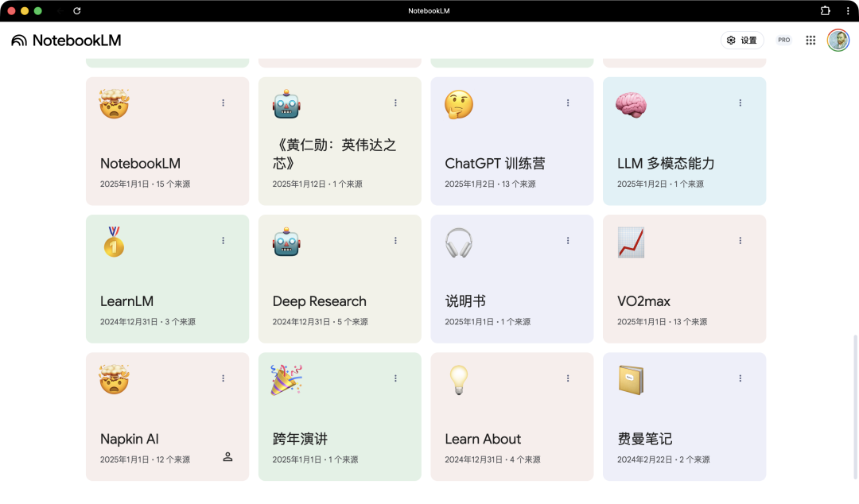Image resolution: width=859 pixels, height=504 pixels.
Task: Open the ChatGPT 训练营 notebook title
Action: 496,163
